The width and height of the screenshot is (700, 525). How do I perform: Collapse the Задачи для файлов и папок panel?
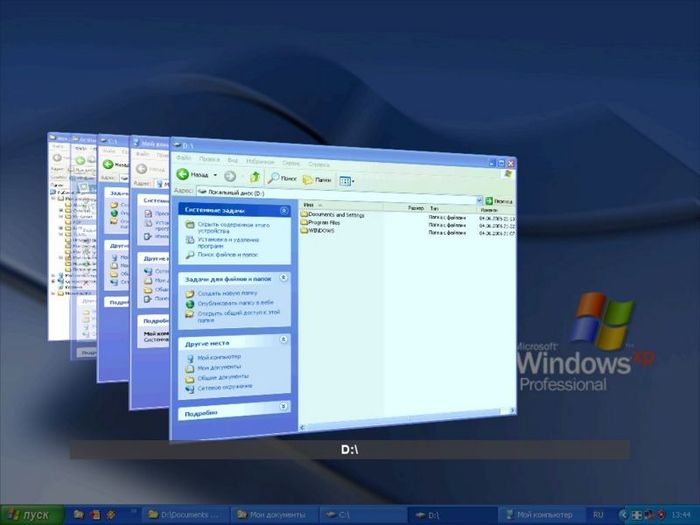pyautogui.click(x=283, y=278)
